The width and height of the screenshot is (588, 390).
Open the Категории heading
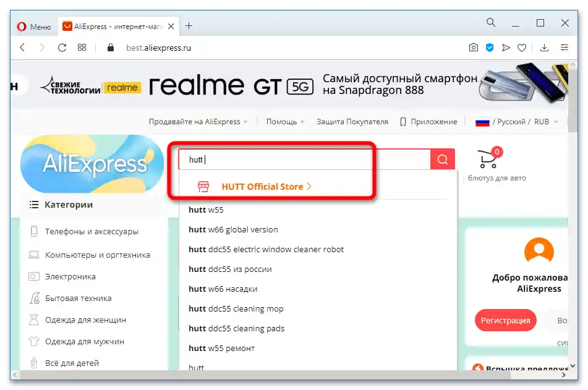(x=69, y=205)
